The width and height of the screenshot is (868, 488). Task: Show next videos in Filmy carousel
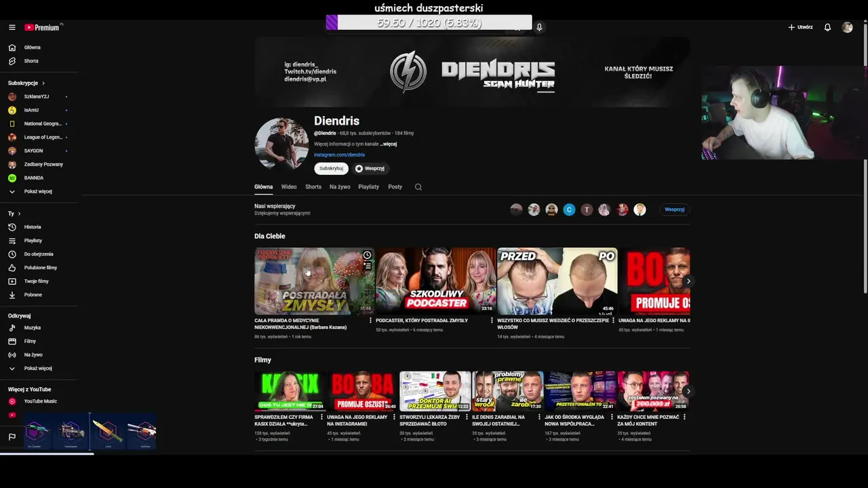pyautogui.click(x=688, y=391)
